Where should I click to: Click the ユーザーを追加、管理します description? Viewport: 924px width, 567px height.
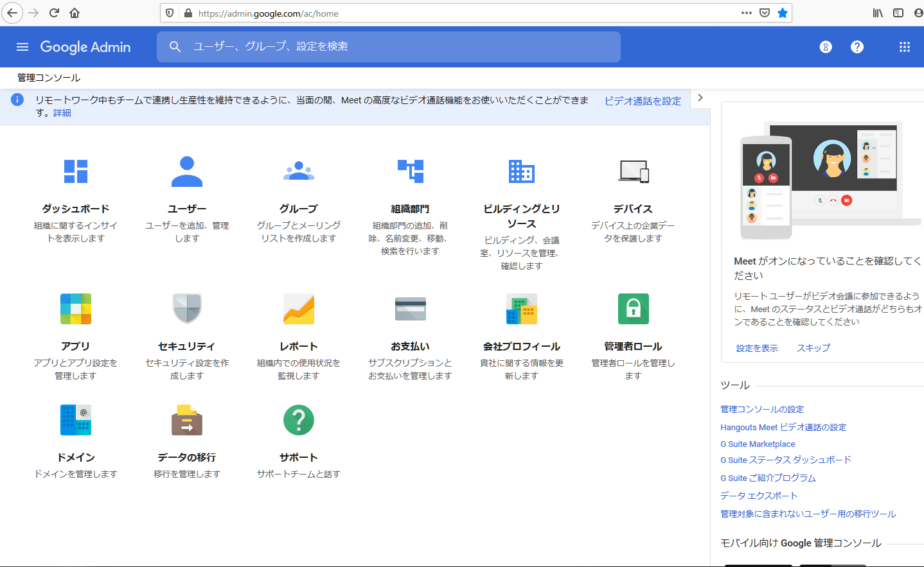(187, 232)
